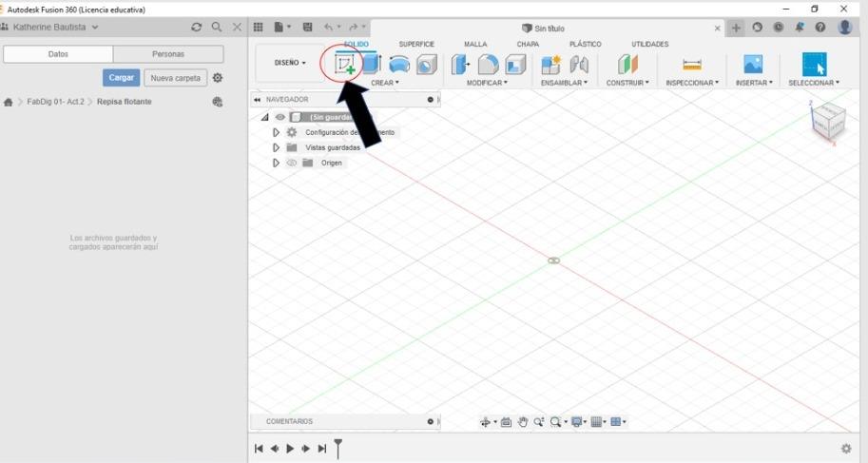This screenshot has height=463, width=868.
Task: Click the data panel search icon
Action: click(217, 28)
